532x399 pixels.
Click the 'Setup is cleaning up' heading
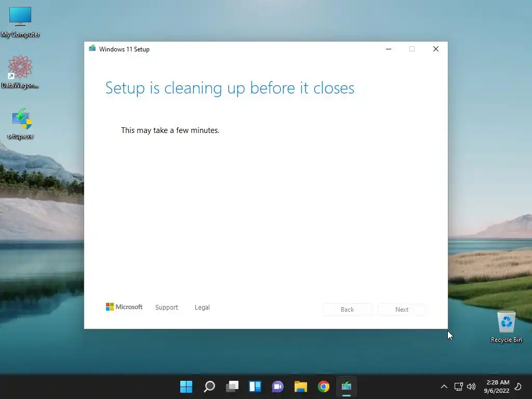coord(230,88)
